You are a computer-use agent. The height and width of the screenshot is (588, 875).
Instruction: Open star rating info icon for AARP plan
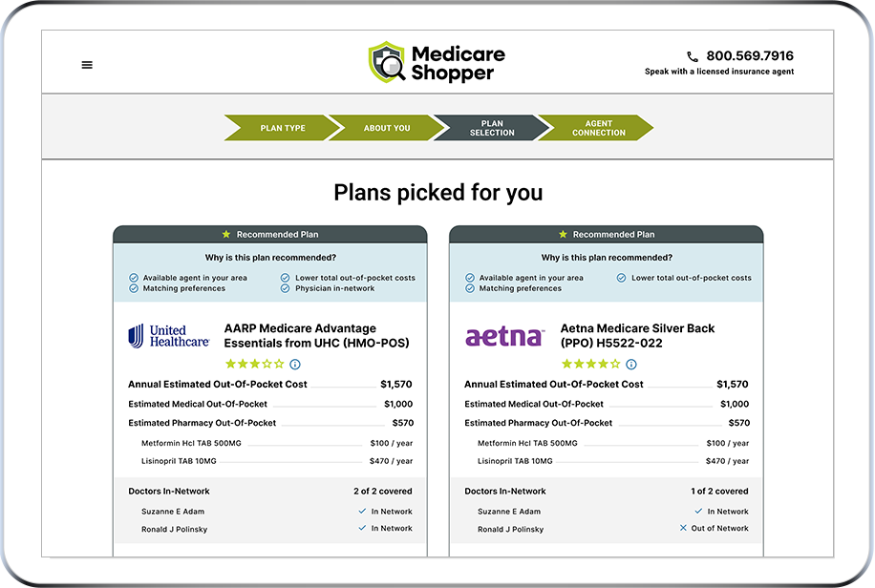tap(295, 365)
